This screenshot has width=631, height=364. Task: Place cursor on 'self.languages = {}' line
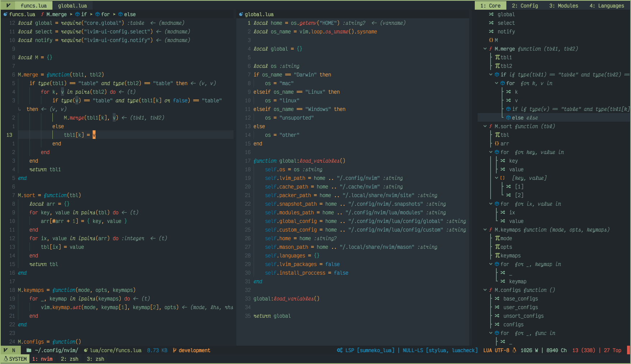click(292, 256)
